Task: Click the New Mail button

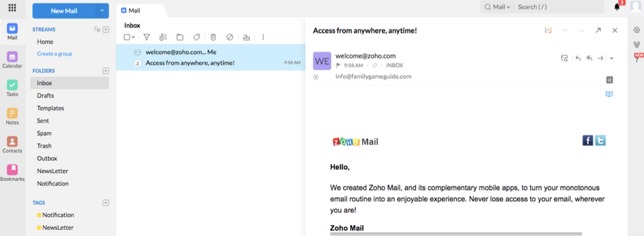Action: click(x=64, y=11)
